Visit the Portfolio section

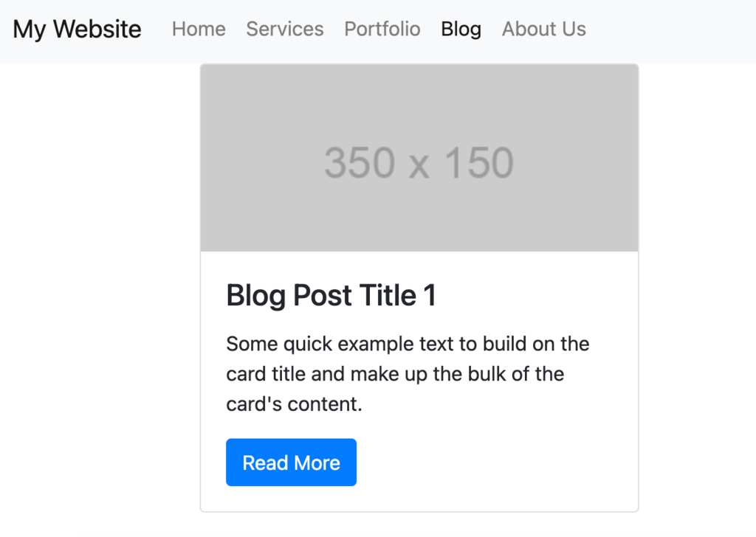pyautogui.click(x=382, y=29)
